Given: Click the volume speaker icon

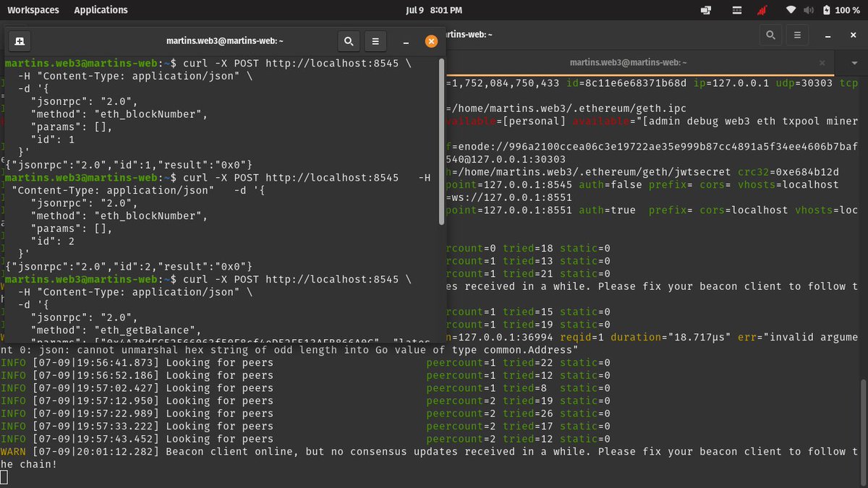Looking at the screenshot, I should 809,10.
